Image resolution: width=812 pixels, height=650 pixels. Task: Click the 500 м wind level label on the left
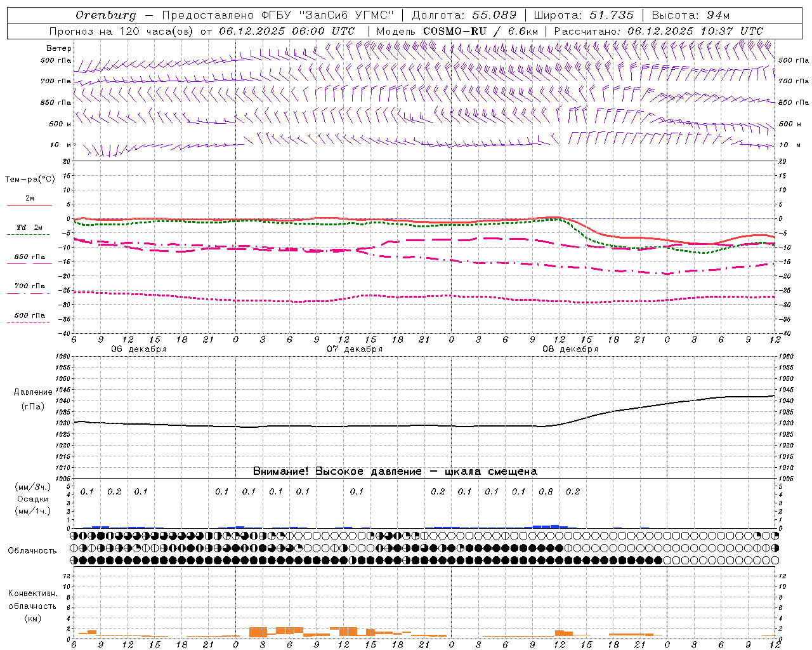click(60, 124)
